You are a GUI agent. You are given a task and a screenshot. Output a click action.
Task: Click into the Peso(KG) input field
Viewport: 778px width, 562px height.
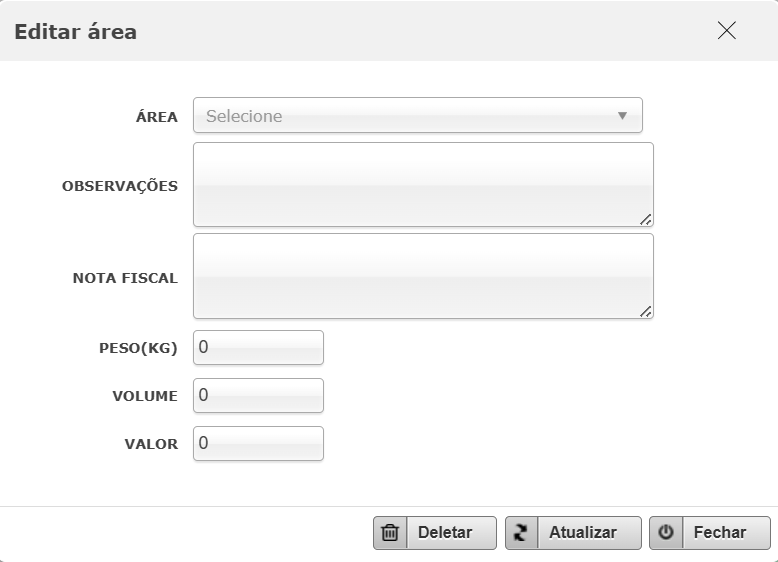258,348
